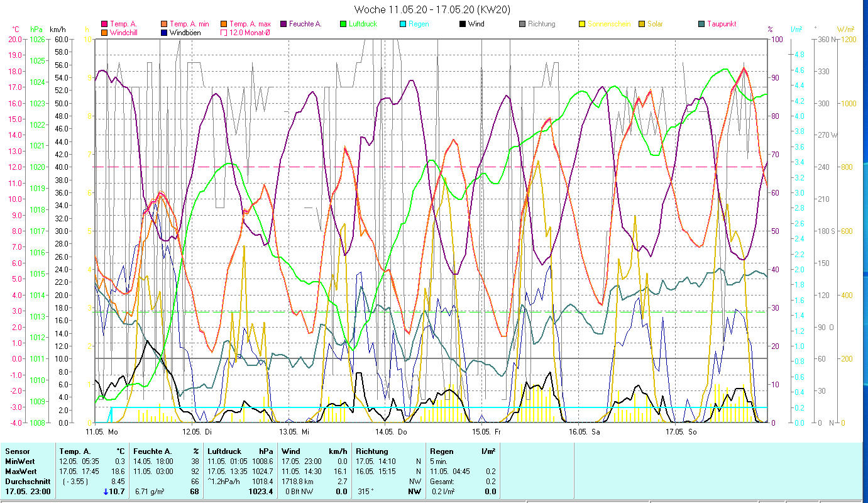
Task: Pick the yellow Sonnenschein legend swatch
Action: 581,24
